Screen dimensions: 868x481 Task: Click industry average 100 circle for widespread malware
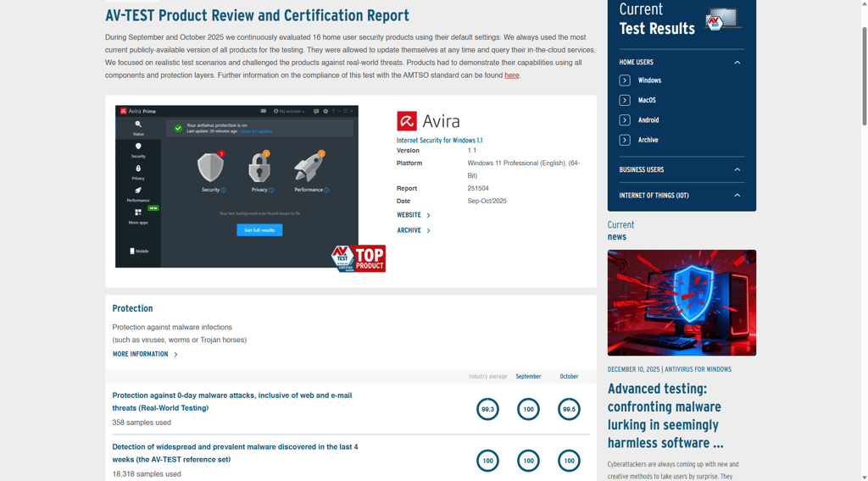click(487, 461)
